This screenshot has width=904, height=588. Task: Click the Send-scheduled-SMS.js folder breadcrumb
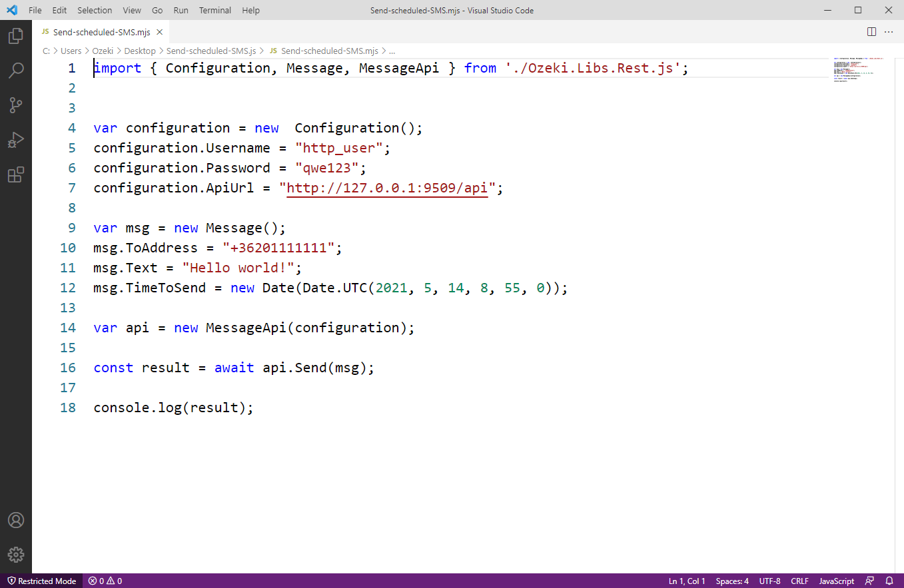[211, 51]
